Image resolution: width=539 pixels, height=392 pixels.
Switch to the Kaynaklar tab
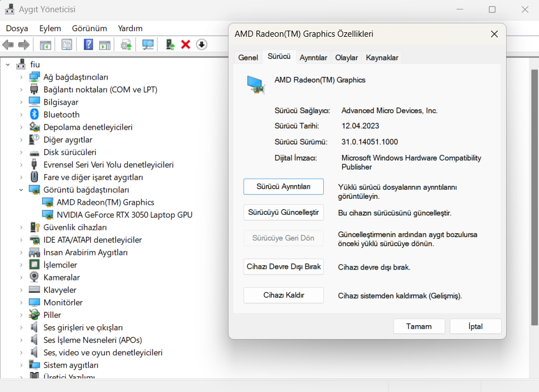click(382, 57)
